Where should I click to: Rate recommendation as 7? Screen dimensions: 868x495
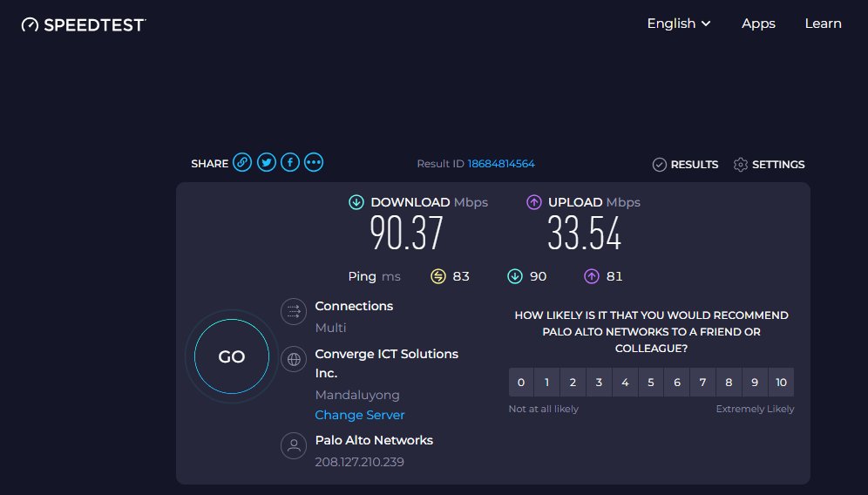(x=703, y=382)
